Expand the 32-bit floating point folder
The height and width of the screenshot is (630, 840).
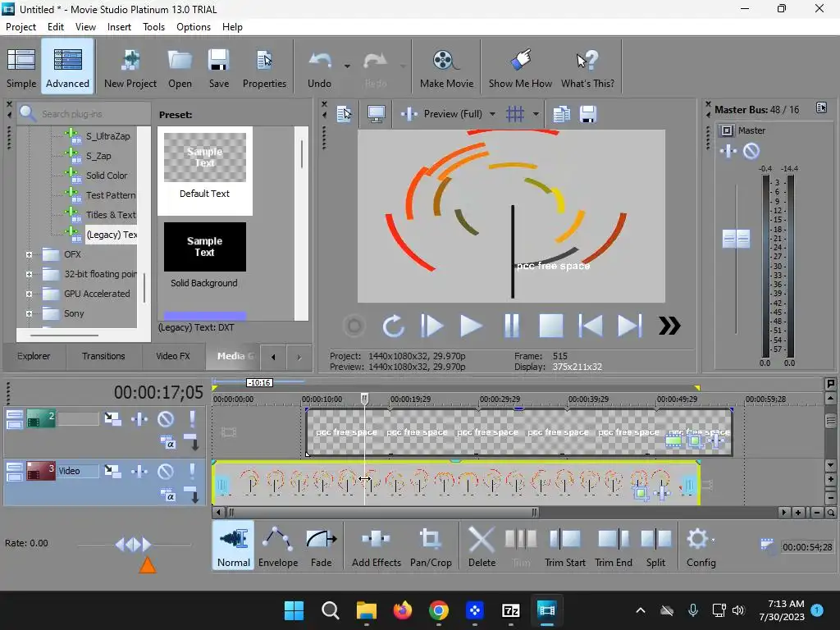[x=29, y=274]
